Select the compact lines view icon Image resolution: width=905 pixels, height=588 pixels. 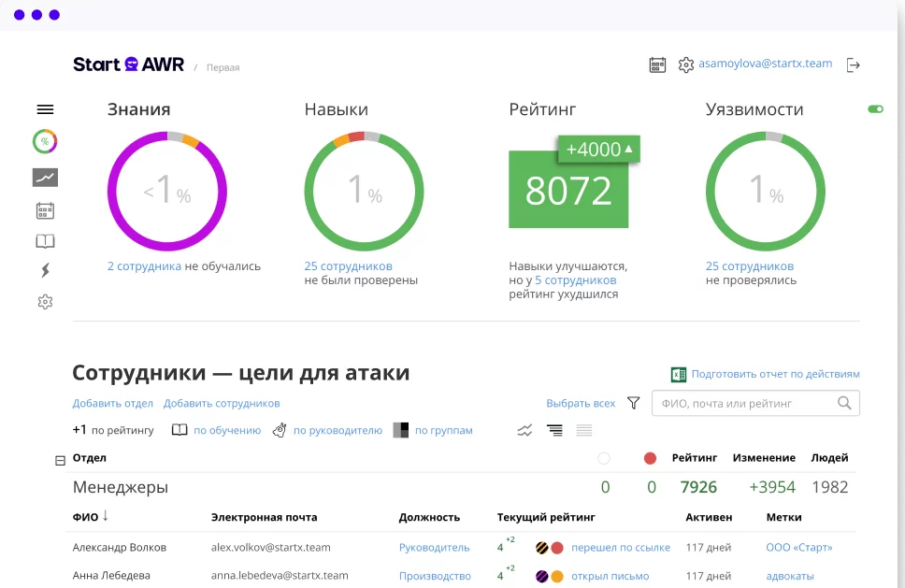pos(584,430)
